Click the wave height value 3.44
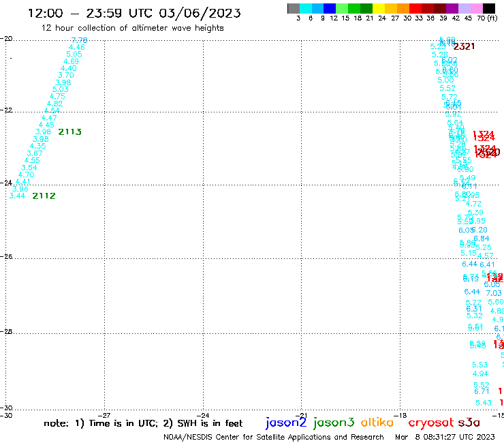Image resolution: width=504 pixels, height=443 pixels. pyautogui.click(x=17, y=196)
